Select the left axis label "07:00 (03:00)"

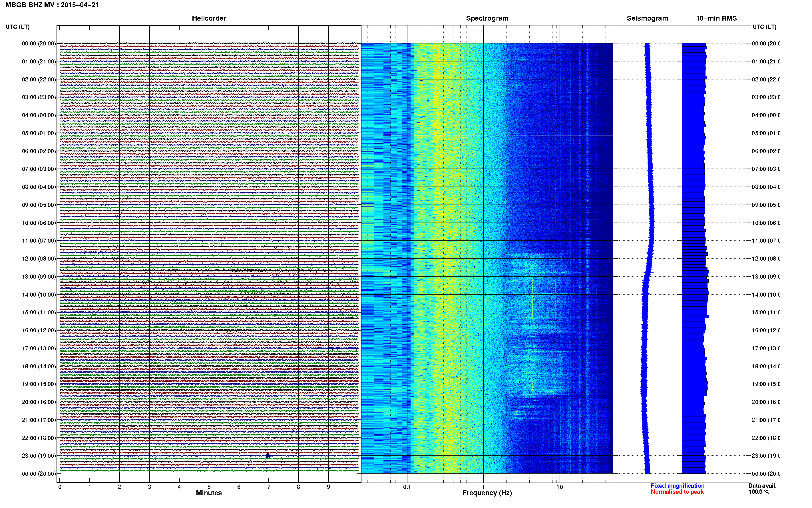click(x=39, y=169)
